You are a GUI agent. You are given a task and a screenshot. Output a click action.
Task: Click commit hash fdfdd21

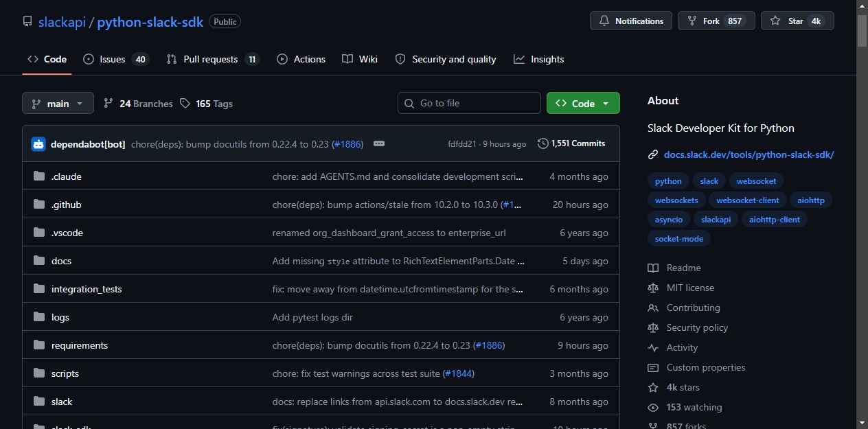(461, 144)
